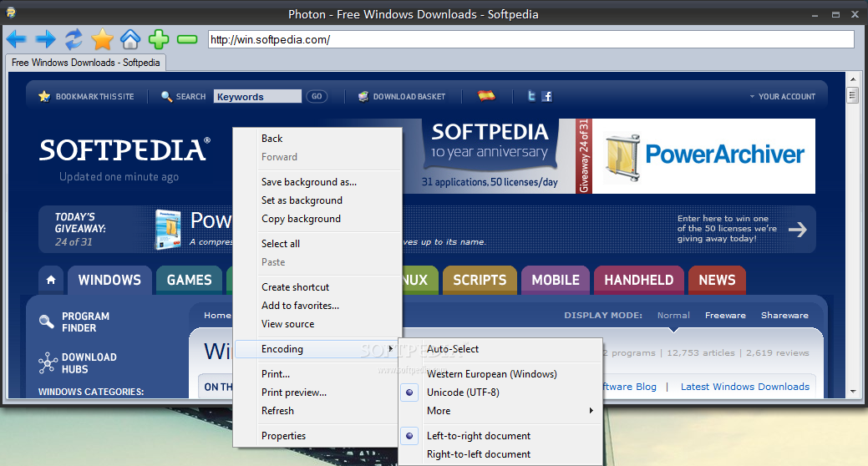Screen dimensions: 868x466
Task: Select Refresh in context menu
Action: pos(317,411)
